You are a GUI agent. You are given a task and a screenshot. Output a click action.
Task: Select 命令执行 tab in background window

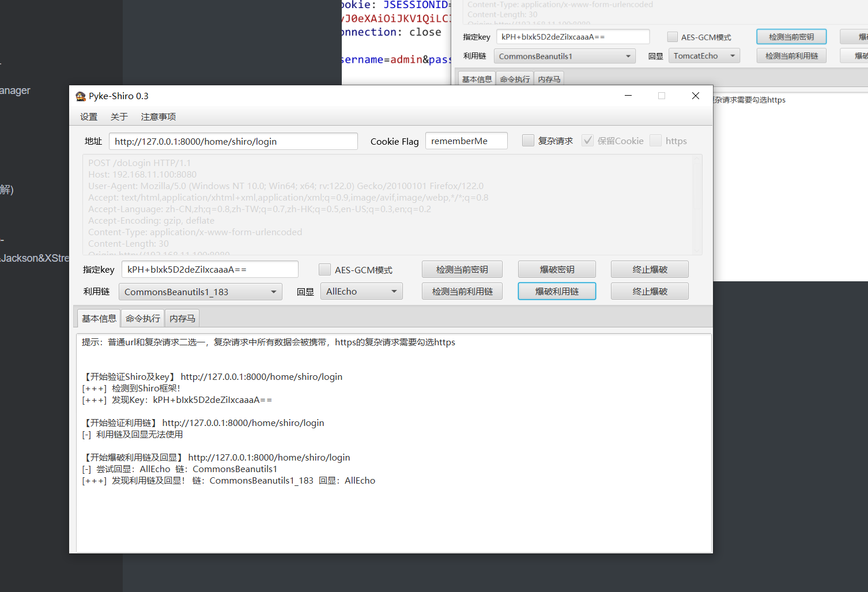(515, 79)
